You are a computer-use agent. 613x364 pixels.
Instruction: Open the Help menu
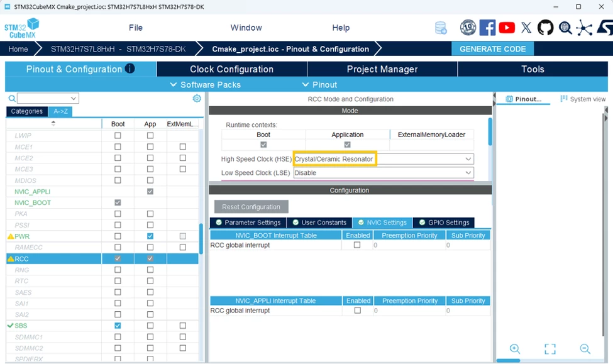tap(341, 28)
